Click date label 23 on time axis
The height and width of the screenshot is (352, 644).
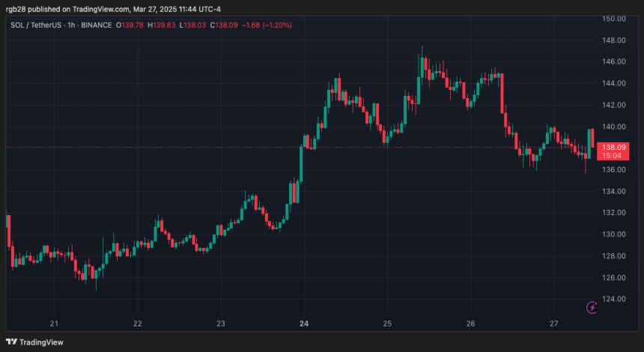point(221,324)
